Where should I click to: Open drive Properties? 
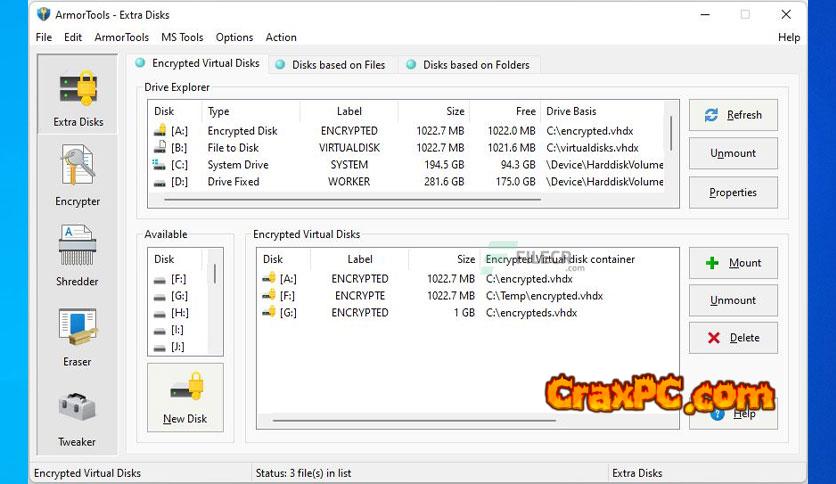(x=733, y=192)
